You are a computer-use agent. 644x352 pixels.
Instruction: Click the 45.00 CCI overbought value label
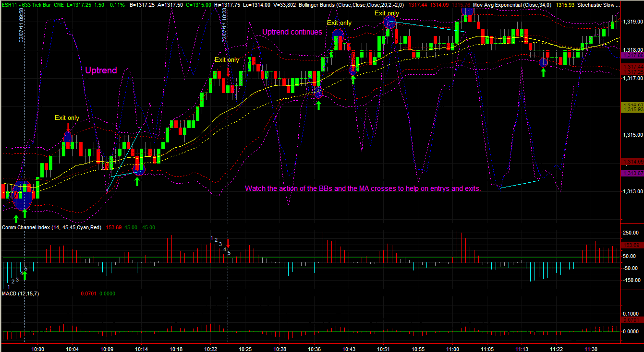[132, 227]
